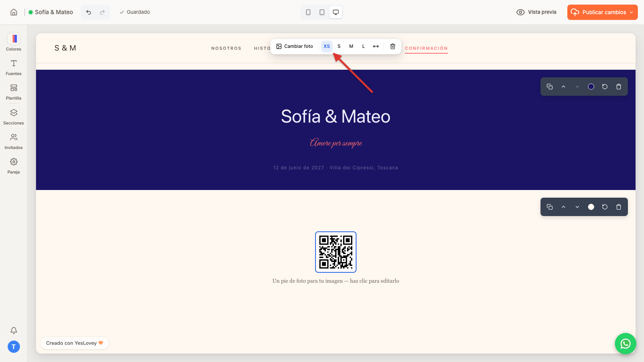
Task: Edit the image caption text
Action: point(336,281)
